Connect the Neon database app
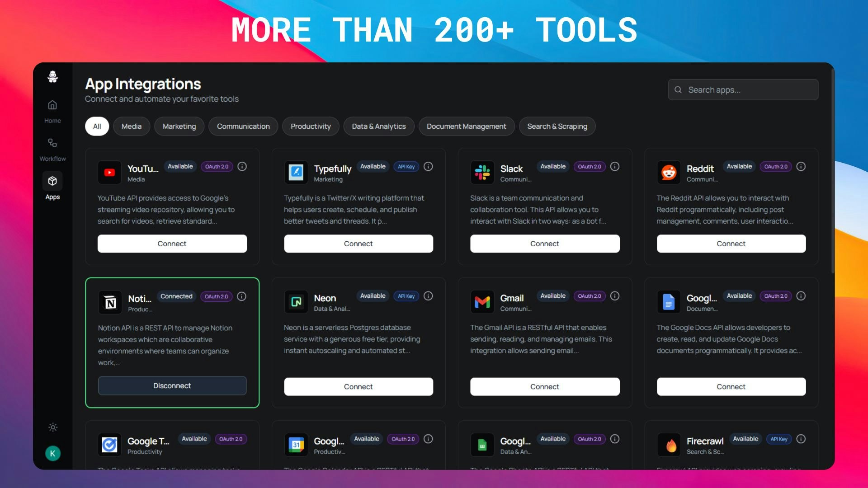The height and width of the screenshot is (488, 868). pos(359,387)
